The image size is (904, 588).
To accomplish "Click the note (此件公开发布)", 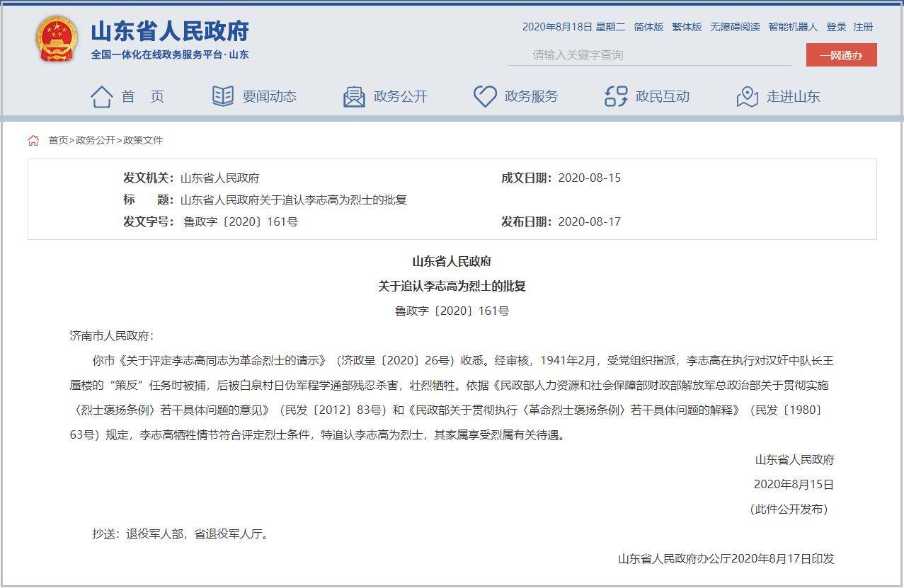I will click(789, 509).
